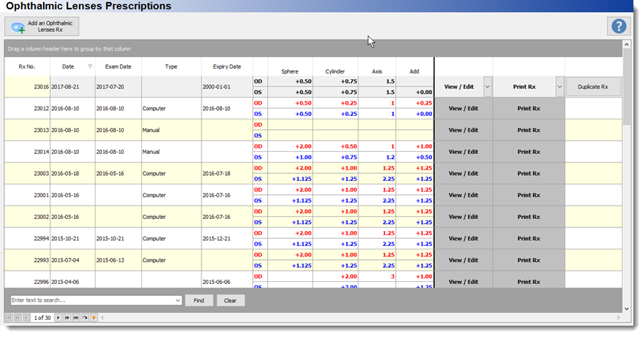This screenshot has height=337, width=644.
Task: Click Print Rx for Rx 23003
Action: (x=529, y=173)
